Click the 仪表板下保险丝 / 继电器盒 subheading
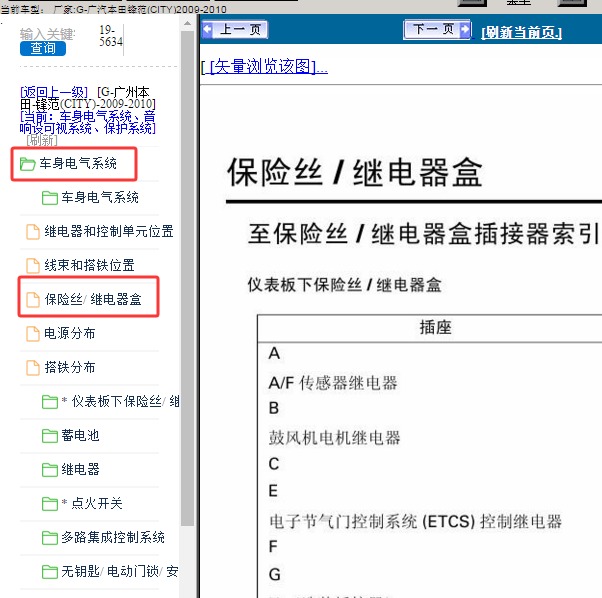The image size is (602, 598). pyautogui.click(x=344, y=285)
